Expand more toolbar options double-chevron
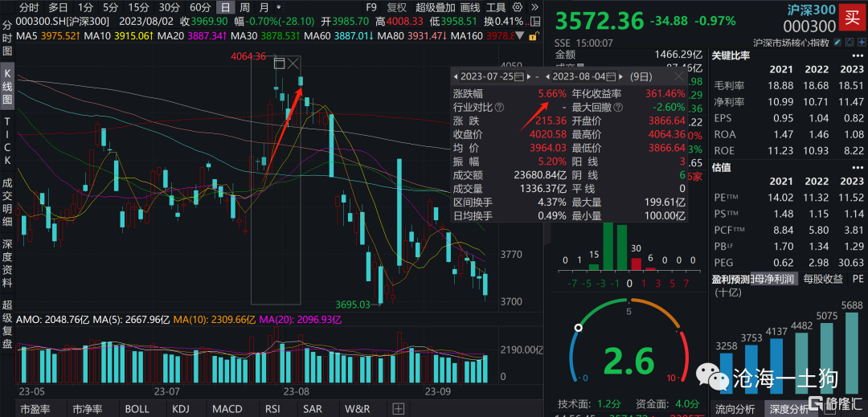The image size is (868, 417). [x=534, y=8]
